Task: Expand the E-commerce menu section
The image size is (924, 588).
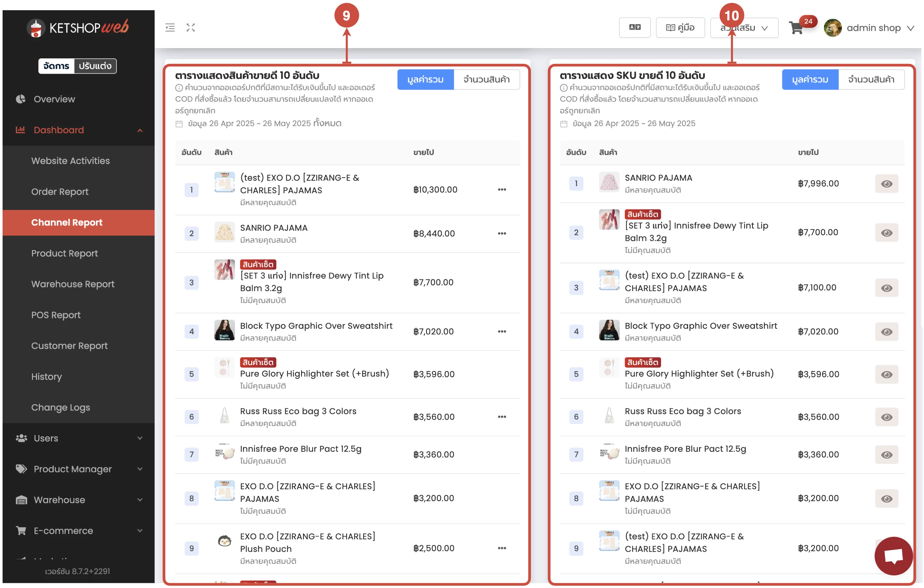Action: pyautogui.click(x=140, y=531)
